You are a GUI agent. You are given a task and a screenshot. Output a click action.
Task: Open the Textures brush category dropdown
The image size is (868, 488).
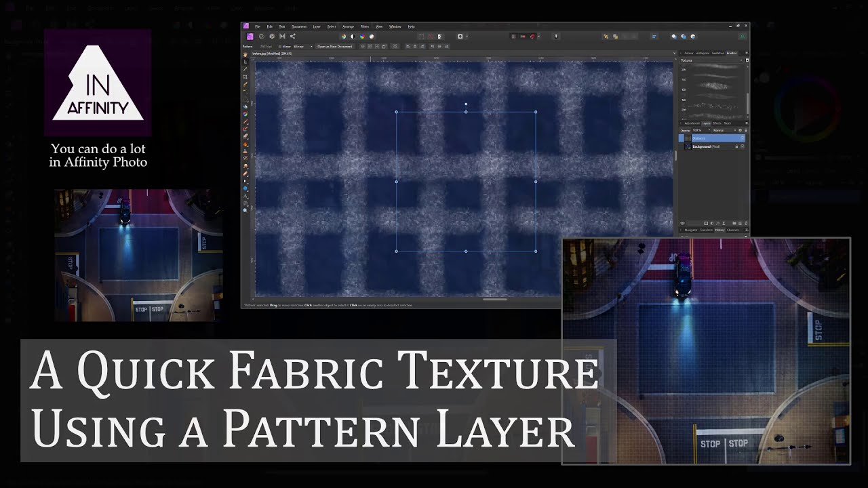pyautogui.click(x=713, y=60)
